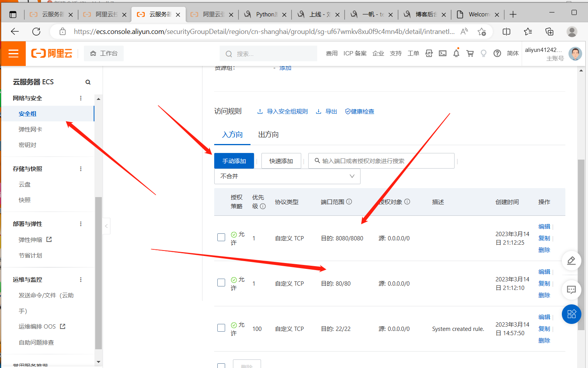Open the 运维与监控 section options menu

[81, 280]
